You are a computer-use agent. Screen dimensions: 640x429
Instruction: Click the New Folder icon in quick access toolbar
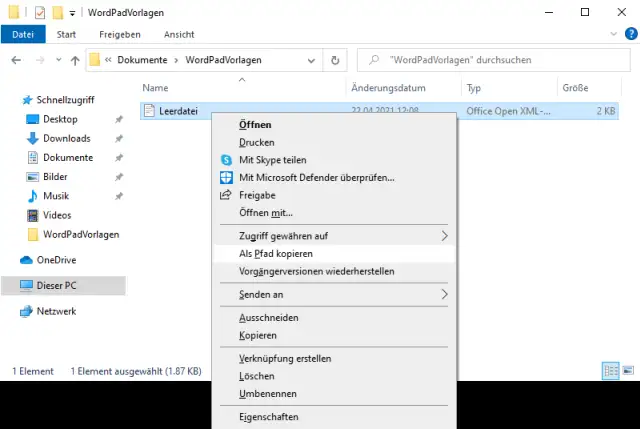pos(58,13)
